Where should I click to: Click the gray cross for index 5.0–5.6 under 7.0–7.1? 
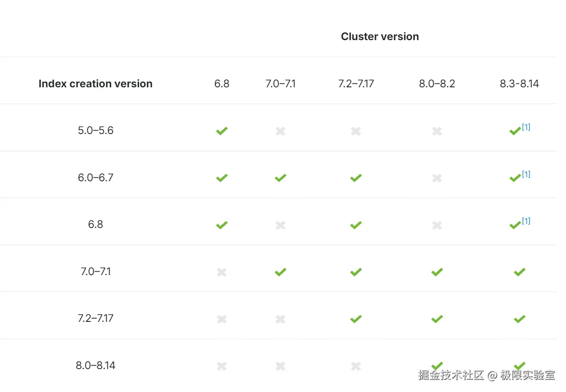(x=280, y=131)
